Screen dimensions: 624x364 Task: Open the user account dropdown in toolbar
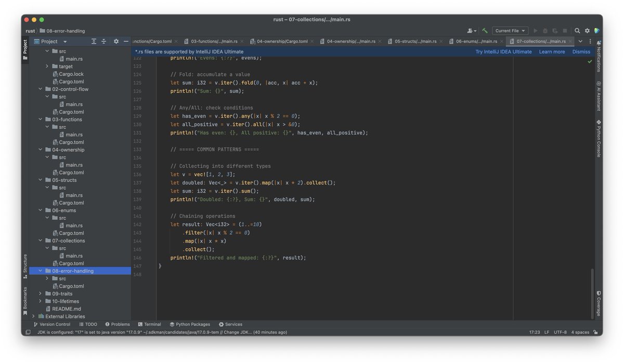pyautogui.click(x=472, y=31)
